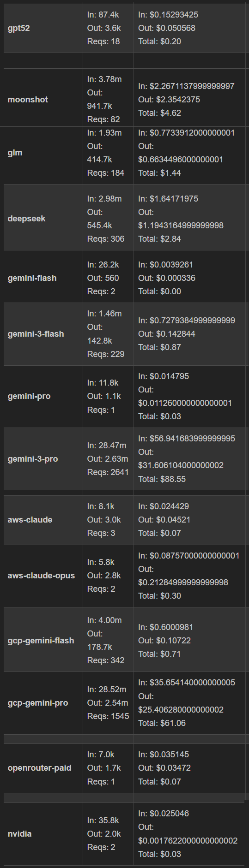Click gemini-3-pro Reqs: 2641 usage cell
This screenshot has height=868, width=249.
tap(108, 472)
